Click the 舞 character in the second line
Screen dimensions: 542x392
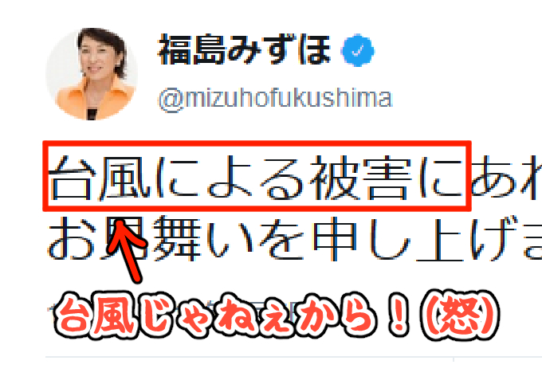click(x=177, y=238)
